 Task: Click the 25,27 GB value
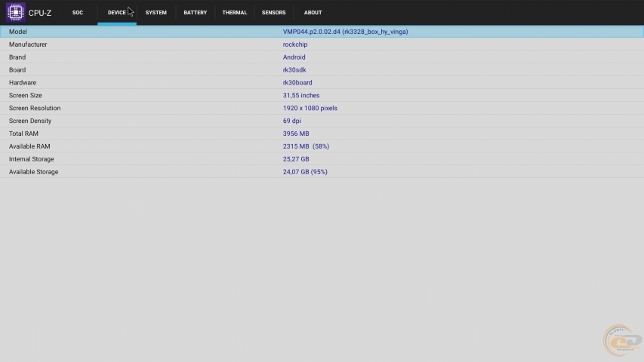pos(296,159)
